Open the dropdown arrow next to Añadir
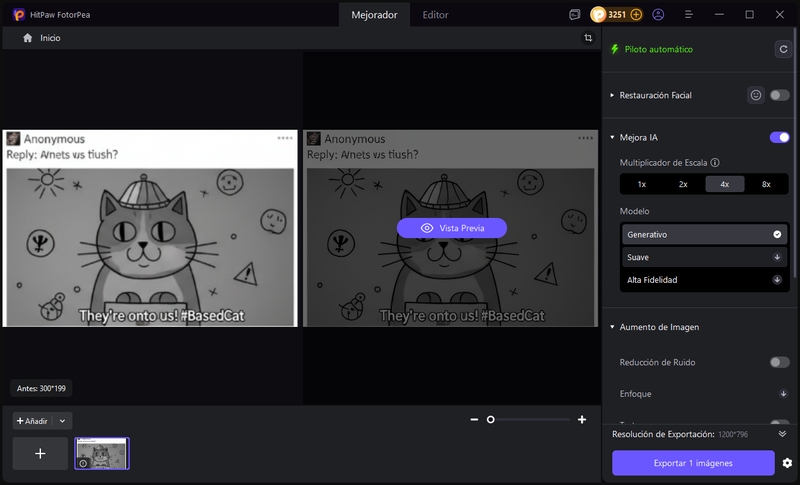The height and width of the screenshot is (485, 800). 62,421
